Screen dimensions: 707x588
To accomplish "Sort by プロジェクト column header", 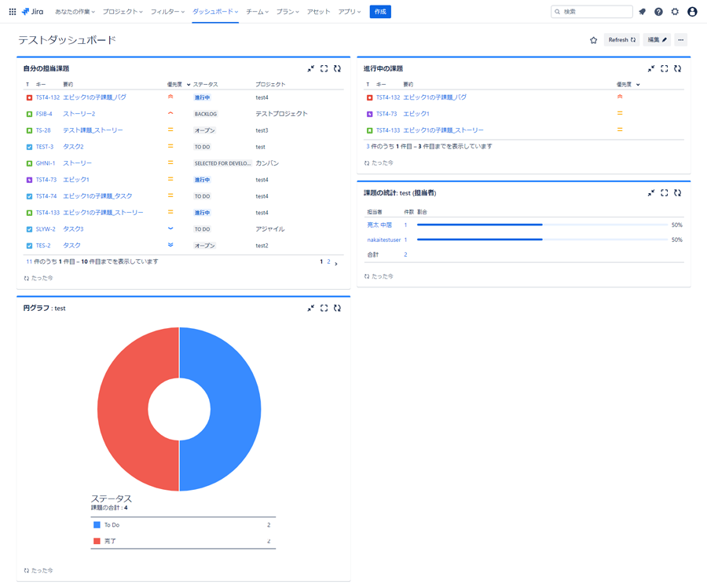I will (x=270, y=84).
